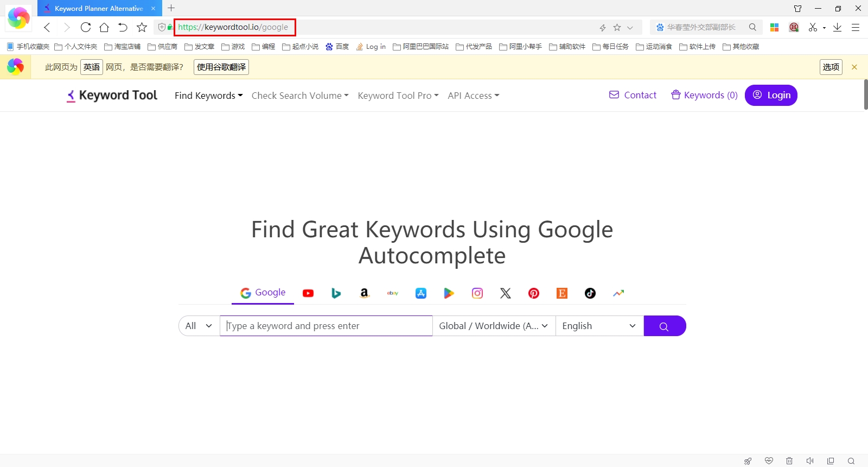Click the Keyword Tool logo
Image resolution: width=868 pixels, height=467 pixels.
coord(112,96)
